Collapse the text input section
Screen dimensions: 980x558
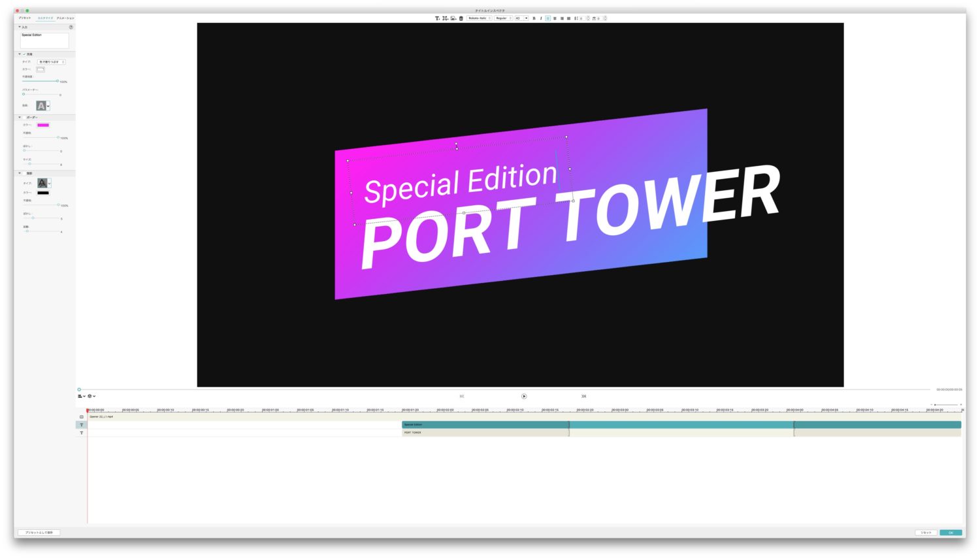pyautogui.click(x=20, y=27)
